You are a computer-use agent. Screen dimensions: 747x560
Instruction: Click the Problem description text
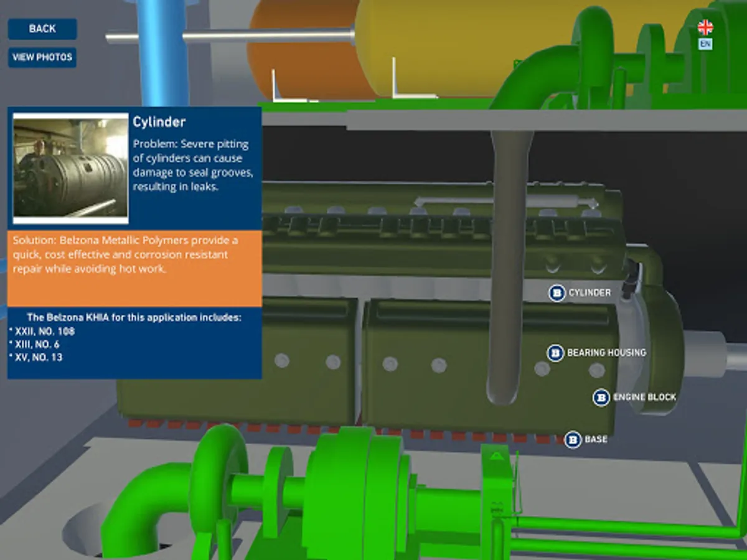pyautogui.click(x=193, y=165)
